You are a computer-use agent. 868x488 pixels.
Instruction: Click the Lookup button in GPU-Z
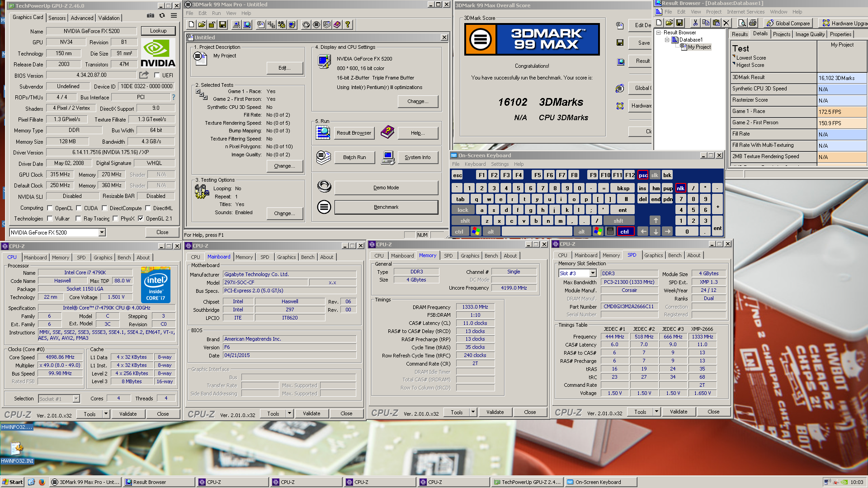point(158,31)
